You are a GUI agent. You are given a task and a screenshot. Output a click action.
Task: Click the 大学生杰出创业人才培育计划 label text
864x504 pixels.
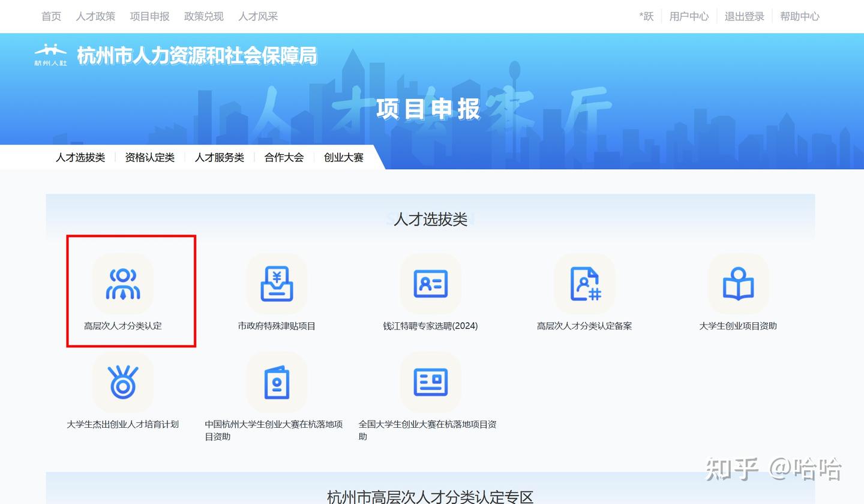click(x=123, y=424)
